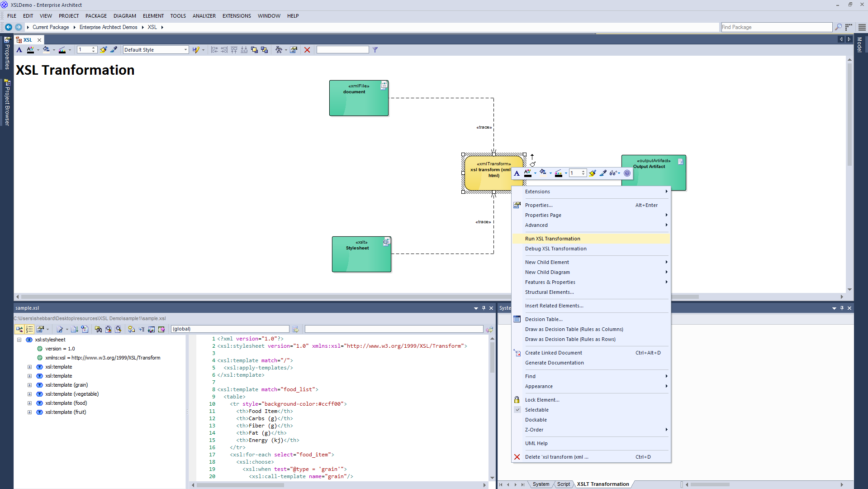Open Properties... from the context menu
Image resolution: width=868 pixels, height=489 pixels.
[591, 205]
